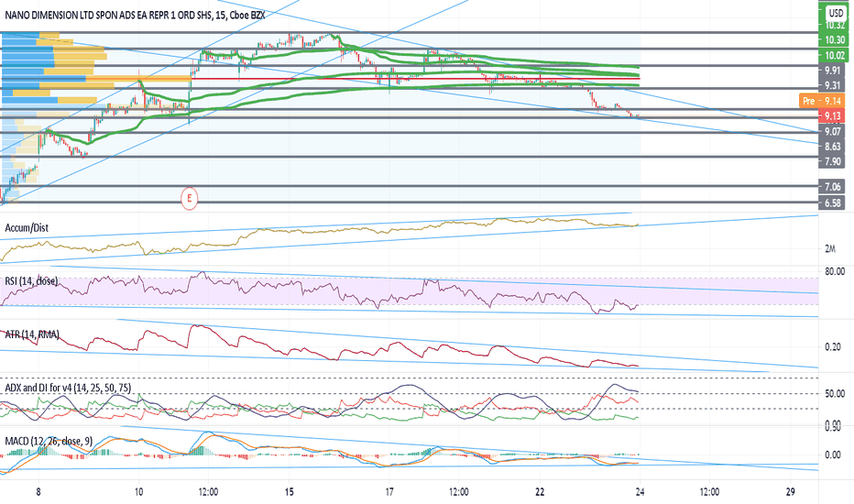Click the 0.20 value on ATR scale
The width and height of the screenshot is (854, 504).
[x=832, y=346]
